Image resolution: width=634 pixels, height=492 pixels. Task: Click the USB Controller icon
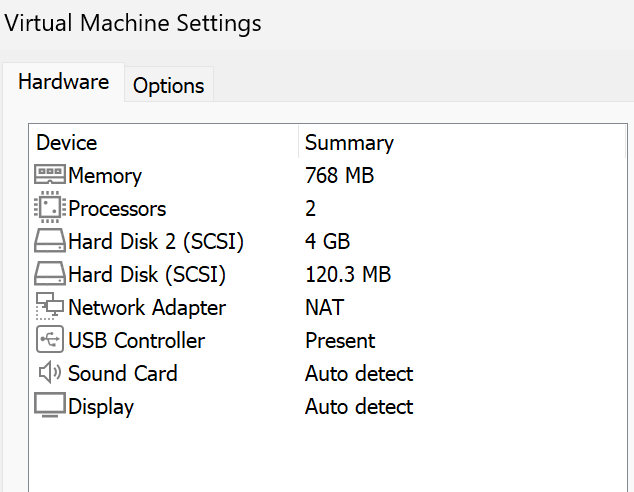50,340
